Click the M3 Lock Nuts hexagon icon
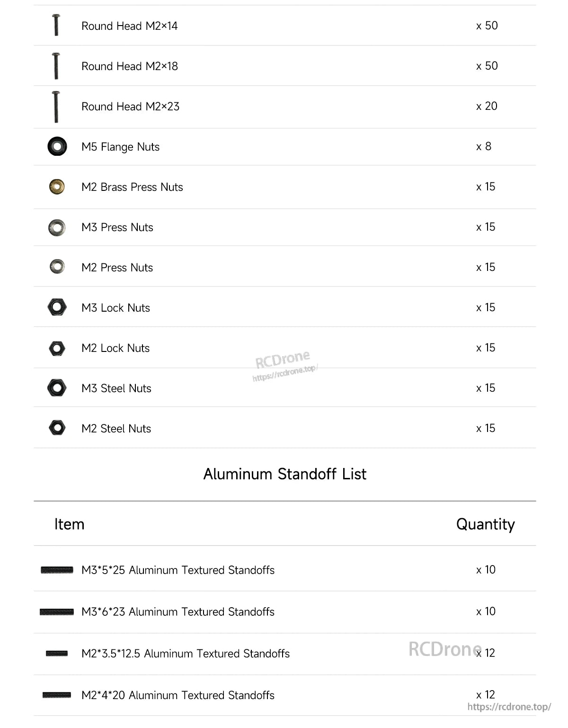568x728 pixels. [57, 307]
